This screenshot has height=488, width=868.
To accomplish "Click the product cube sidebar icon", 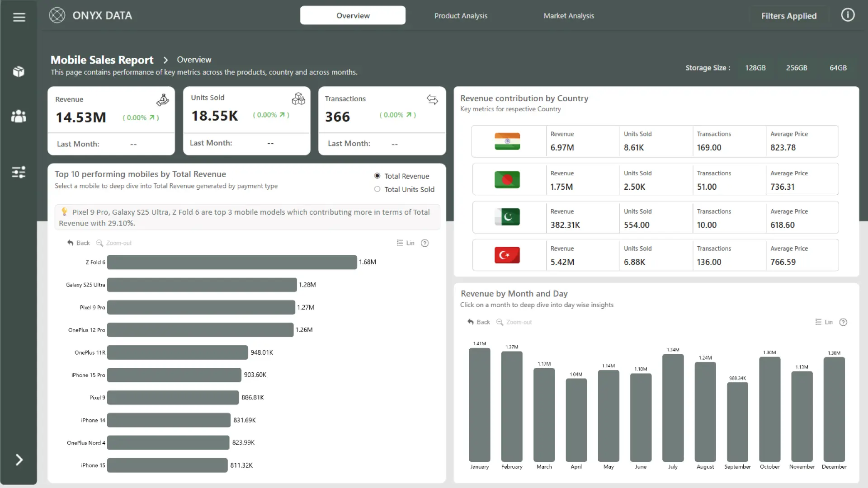I will point(19,71).
